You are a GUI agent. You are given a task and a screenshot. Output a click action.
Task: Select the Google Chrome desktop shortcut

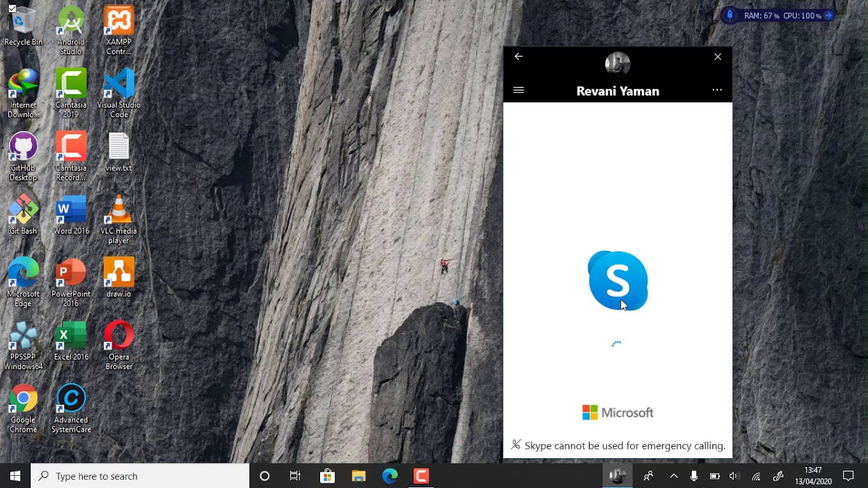pyautogui.click(x=23, y=409)
